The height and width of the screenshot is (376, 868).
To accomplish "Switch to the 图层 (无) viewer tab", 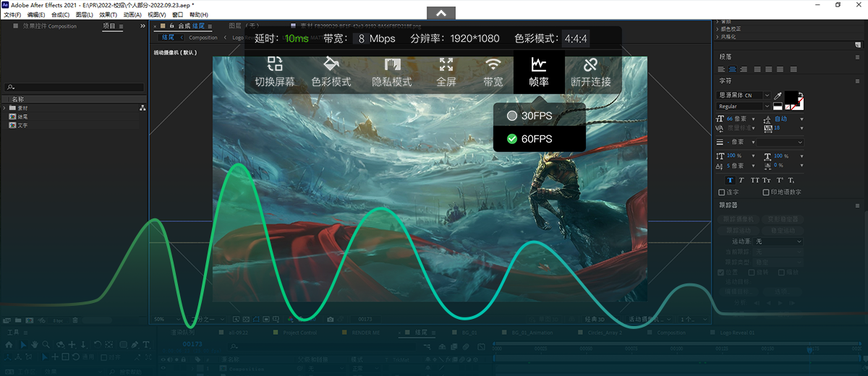I will pos(243,26).
